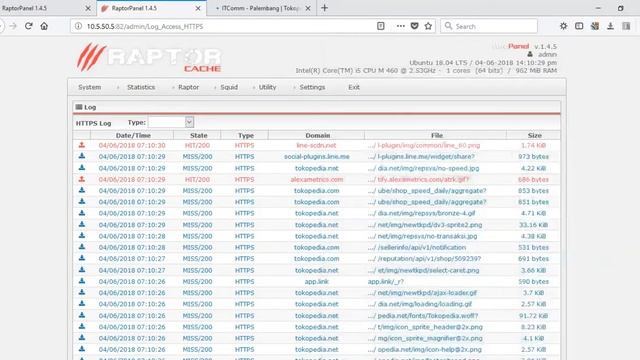Open the site information icon in the address bar

pos(78,26)
